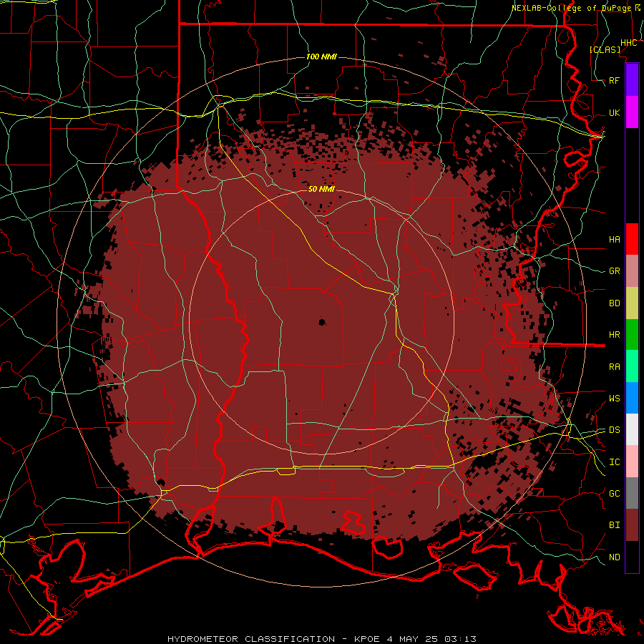This screenshot has width=644, height=644.
Task: Click the 50 NMI range ring label
Action: (321, 189)
